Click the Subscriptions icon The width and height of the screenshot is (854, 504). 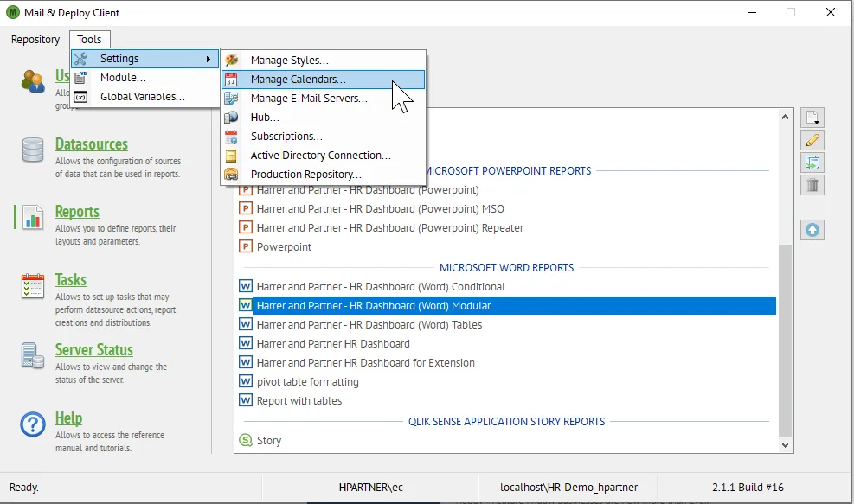(232, 137)
